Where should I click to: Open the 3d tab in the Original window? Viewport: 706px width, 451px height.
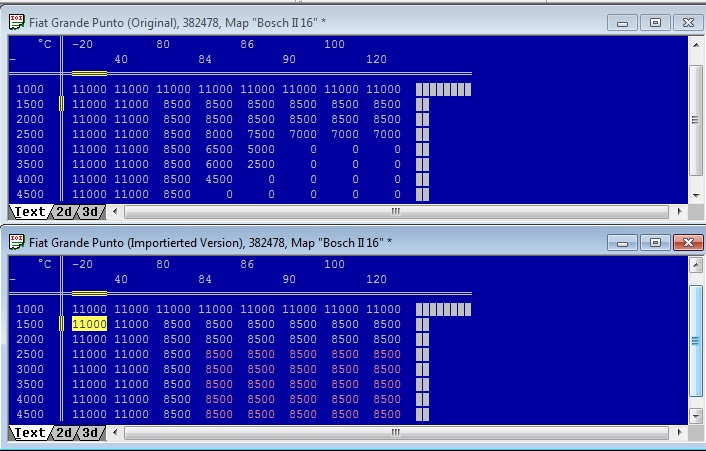click(x=90, y=212)
